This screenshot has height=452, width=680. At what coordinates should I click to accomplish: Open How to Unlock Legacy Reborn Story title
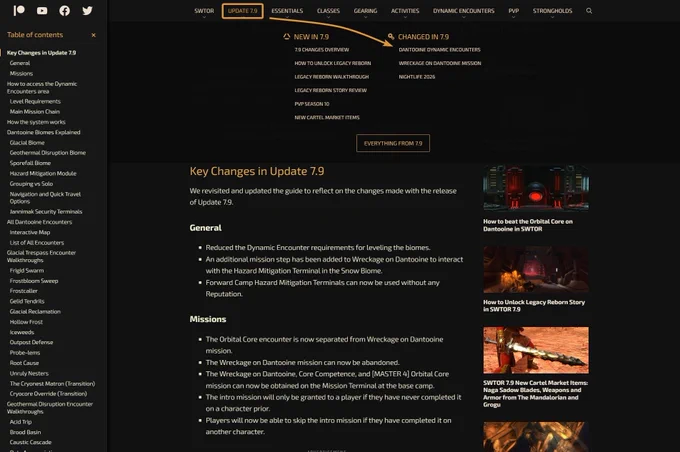[534, 306]
